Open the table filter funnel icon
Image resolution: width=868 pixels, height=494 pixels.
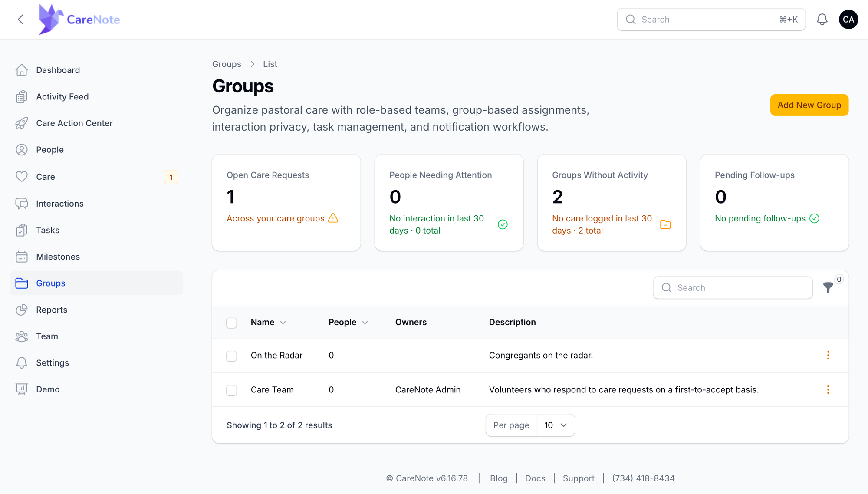[828, 287]
